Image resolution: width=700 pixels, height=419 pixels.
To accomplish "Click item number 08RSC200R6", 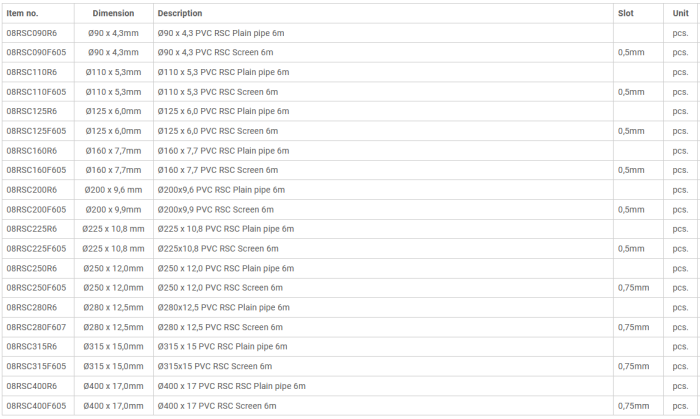I will [x=32, y=190].
